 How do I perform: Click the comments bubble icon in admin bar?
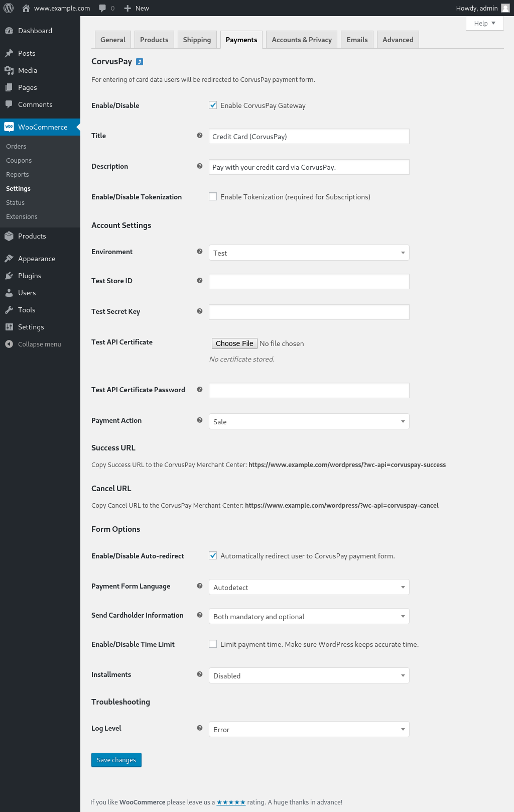[x=102, y=8]
